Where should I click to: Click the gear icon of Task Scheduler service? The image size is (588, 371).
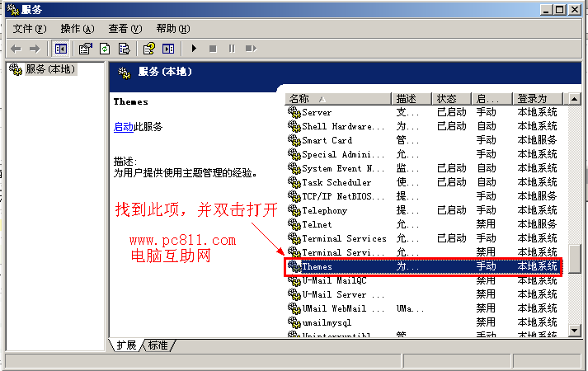(294, 182)
